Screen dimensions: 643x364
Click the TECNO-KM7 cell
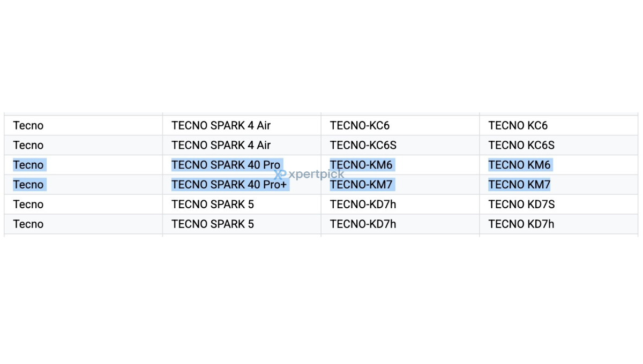[x=400, y=185]
